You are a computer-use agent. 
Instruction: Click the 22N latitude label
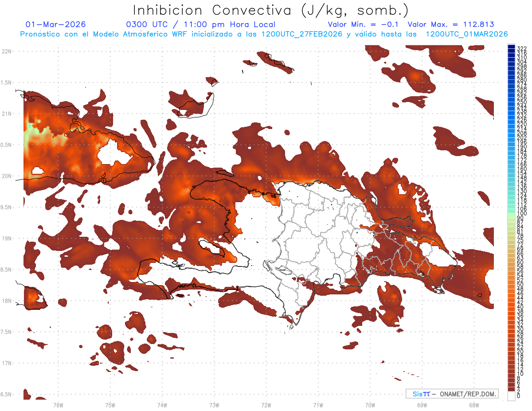(x=7, y=51)
